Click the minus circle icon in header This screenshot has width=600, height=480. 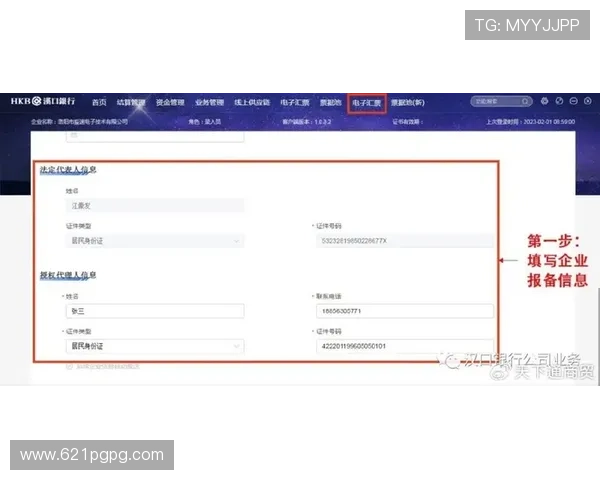(573, 101)
